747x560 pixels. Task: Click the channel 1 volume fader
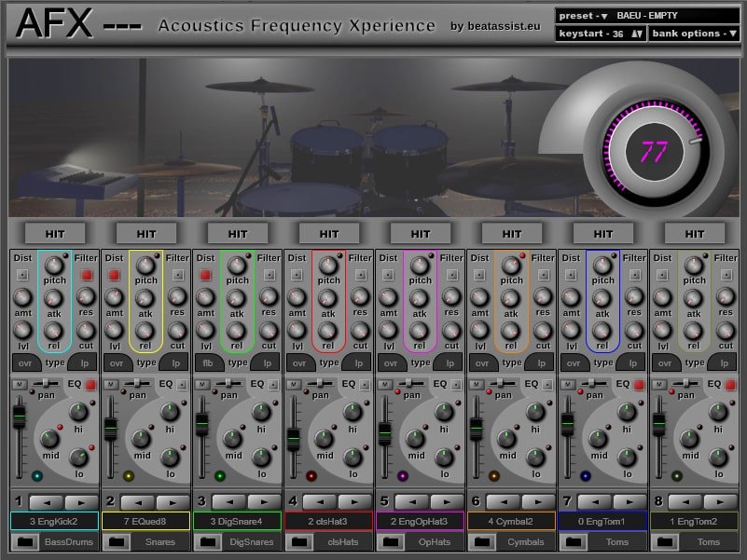tap(19, 418)
